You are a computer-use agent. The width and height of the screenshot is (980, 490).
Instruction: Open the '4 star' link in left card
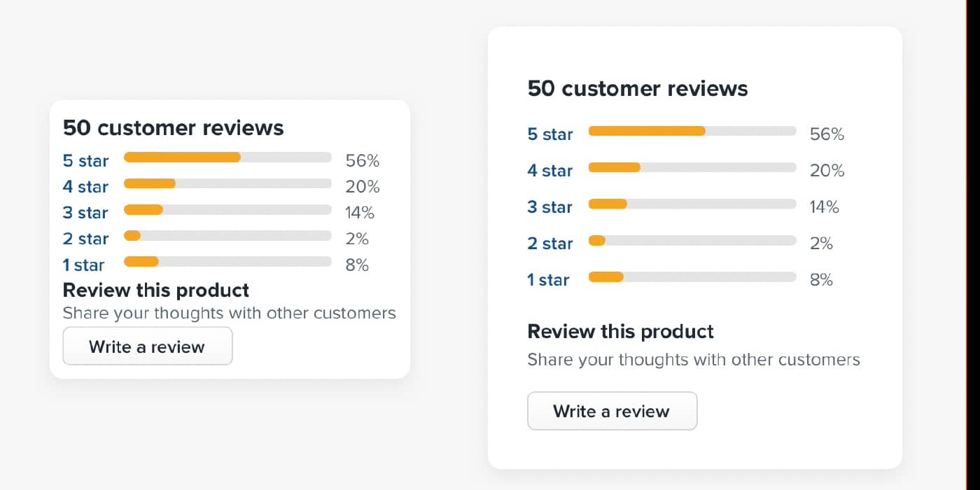coord(85,187)
